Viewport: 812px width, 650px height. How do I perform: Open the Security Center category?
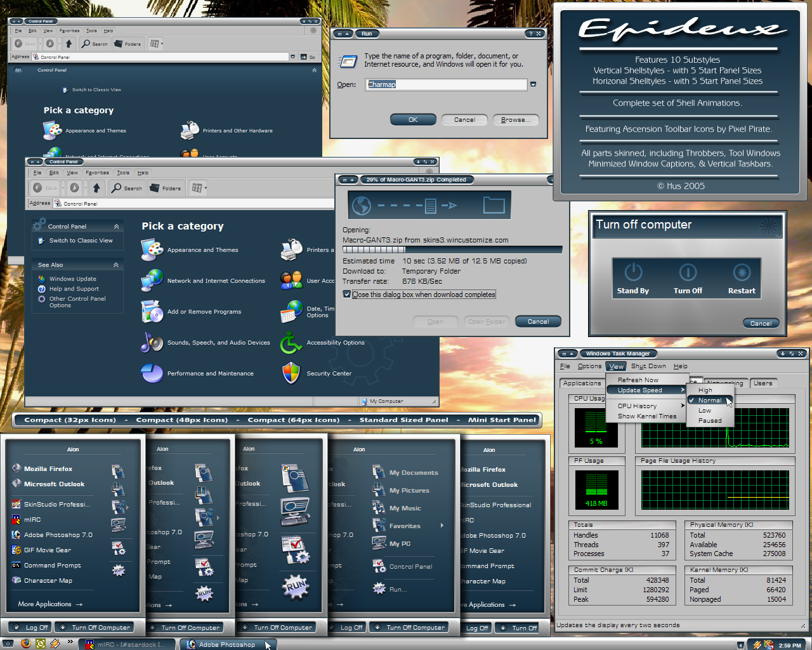coord(317,373)
